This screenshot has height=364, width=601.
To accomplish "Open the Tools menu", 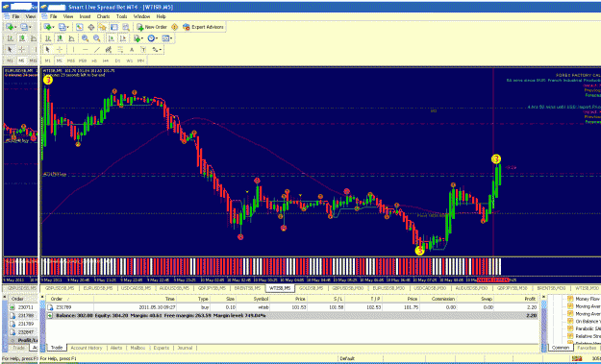I will pyautogui.click(x=122, y=16).
